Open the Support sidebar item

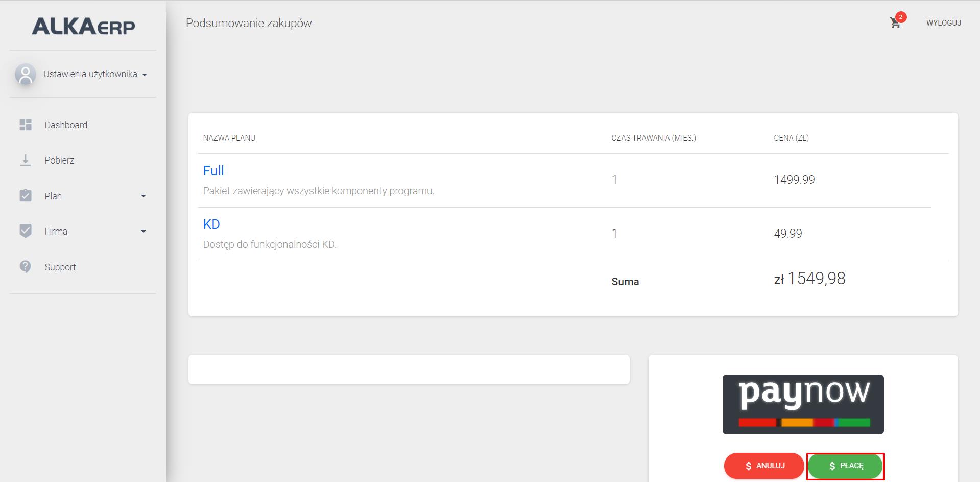tap(83, 267)
